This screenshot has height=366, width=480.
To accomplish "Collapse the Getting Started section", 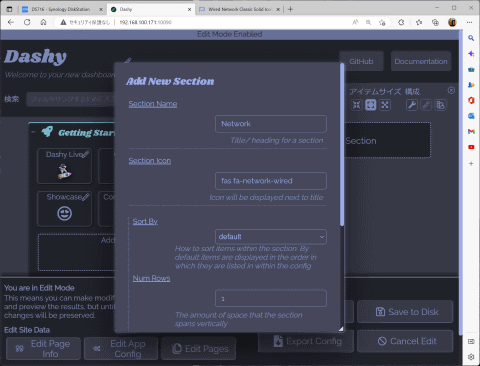I will click(33, 132).
